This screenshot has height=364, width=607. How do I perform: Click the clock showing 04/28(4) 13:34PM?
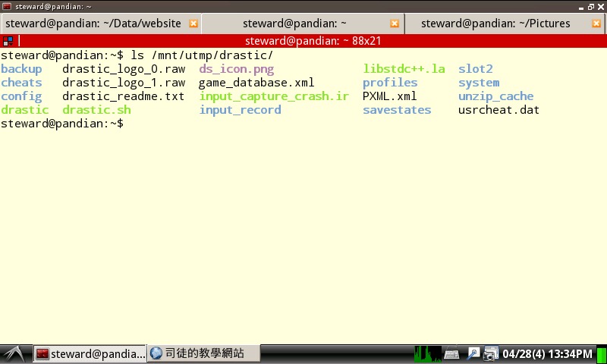(547, 354)
